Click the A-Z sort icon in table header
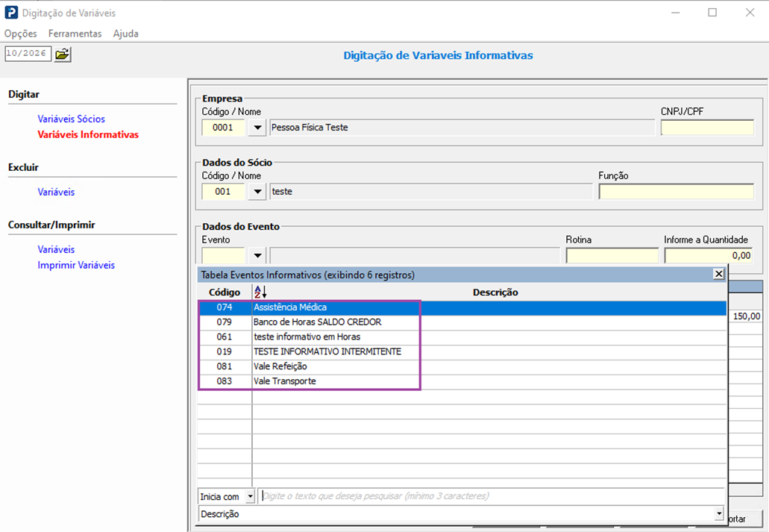Image resolution: width=769 pixels, height=532 pixels. (260, 292)
